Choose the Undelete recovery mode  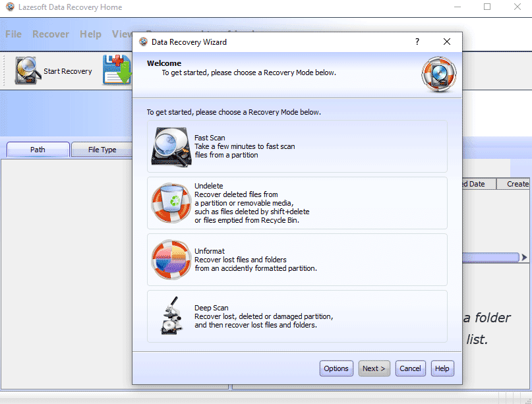(x=297, y=203)
